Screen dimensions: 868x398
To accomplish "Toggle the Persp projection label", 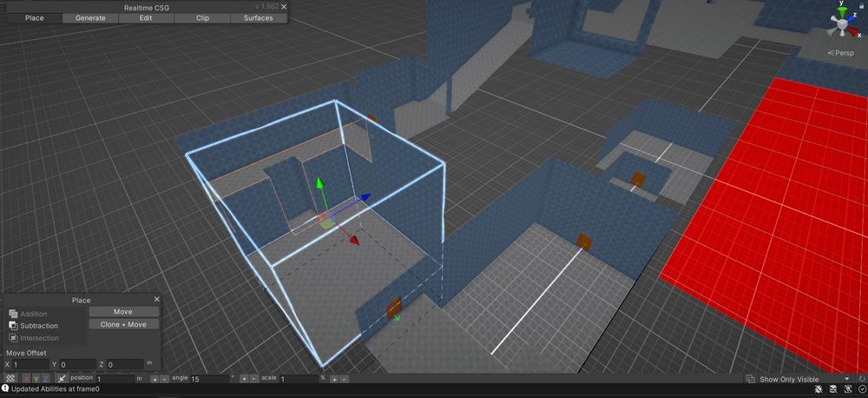I will [x=840, y=53].
